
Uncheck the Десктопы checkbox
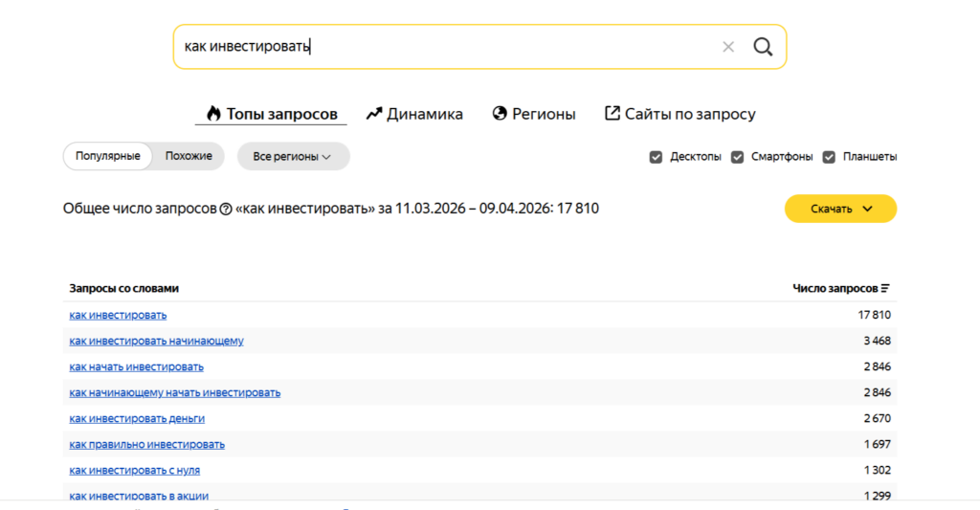(656, 157)
